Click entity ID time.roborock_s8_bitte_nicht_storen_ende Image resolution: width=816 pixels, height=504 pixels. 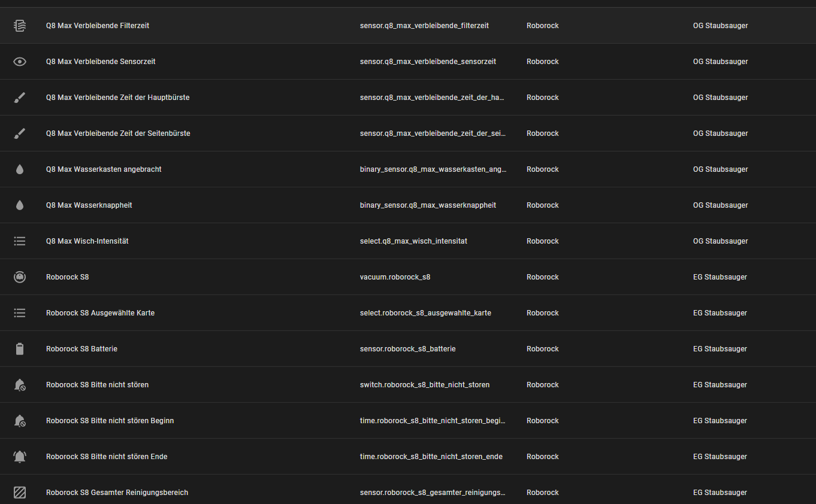pyautogui.click(x=431, y=457)
